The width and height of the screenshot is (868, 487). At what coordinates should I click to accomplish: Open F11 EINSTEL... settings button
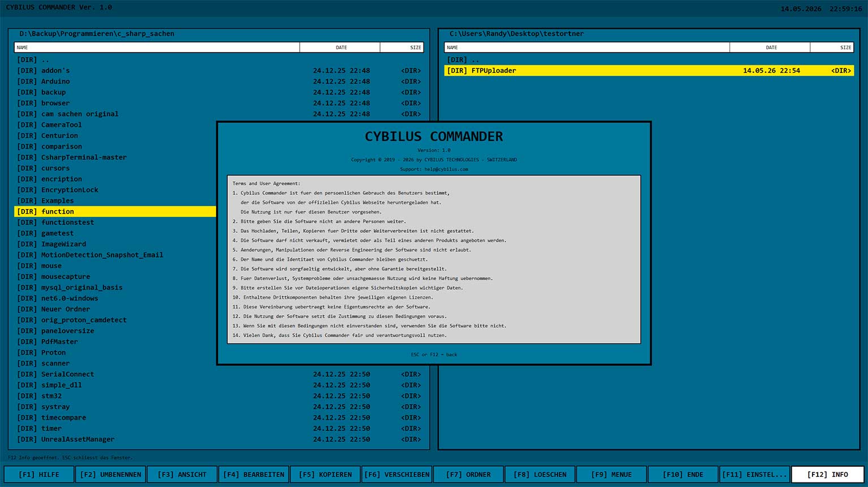pos(754,475)
